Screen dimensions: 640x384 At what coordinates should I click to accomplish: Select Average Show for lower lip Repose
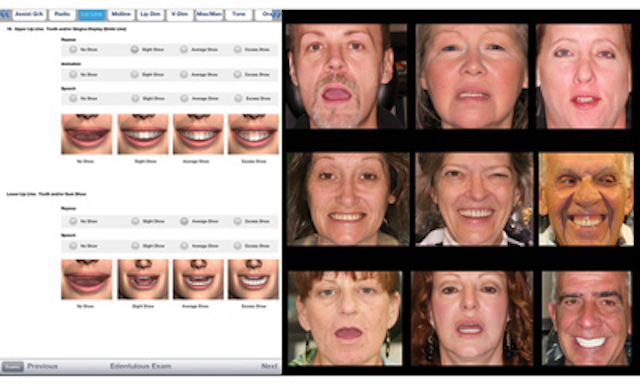[184, 221]
